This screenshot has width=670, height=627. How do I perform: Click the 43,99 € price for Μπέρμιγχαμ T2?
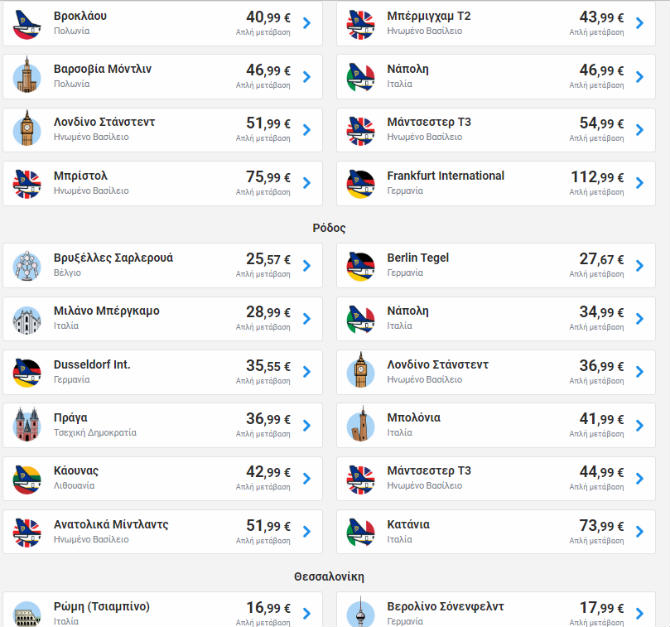click(x=601, y=18)
